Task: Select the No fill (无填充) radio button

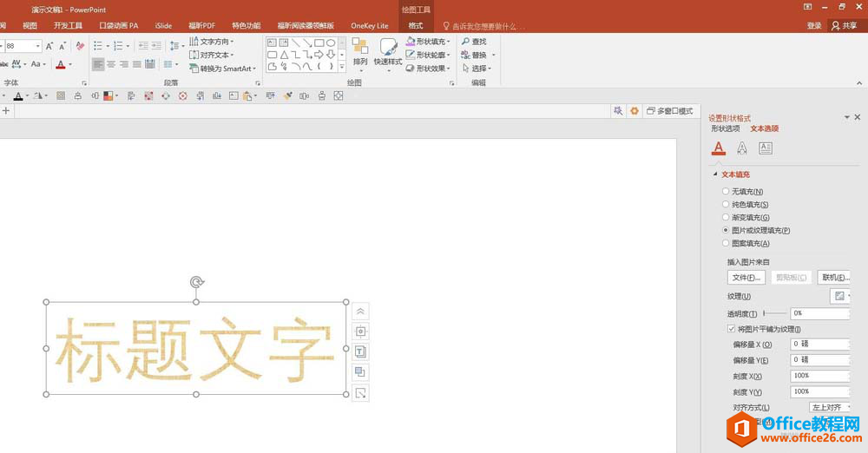Action: (x=726, y=192)
